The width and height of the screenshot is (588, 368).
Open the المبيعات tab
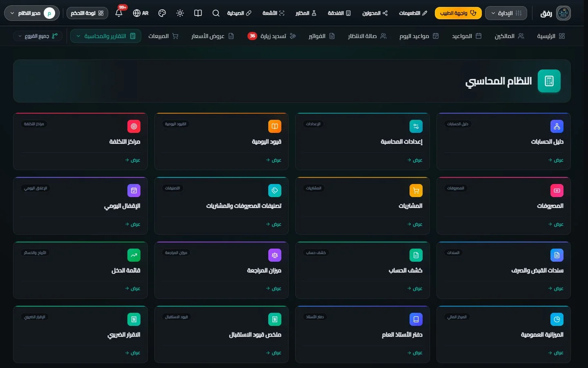163,36
